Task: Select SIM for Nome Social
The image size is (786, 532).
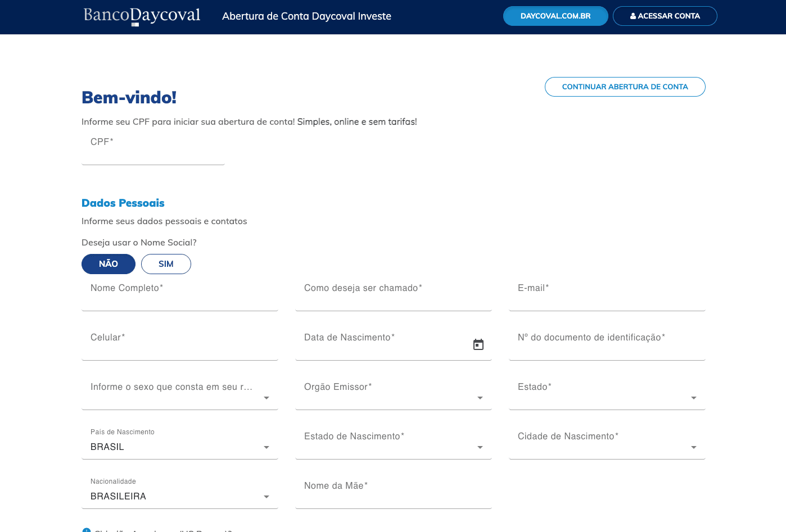Action: pyautogui.click(x=166, y=264)
